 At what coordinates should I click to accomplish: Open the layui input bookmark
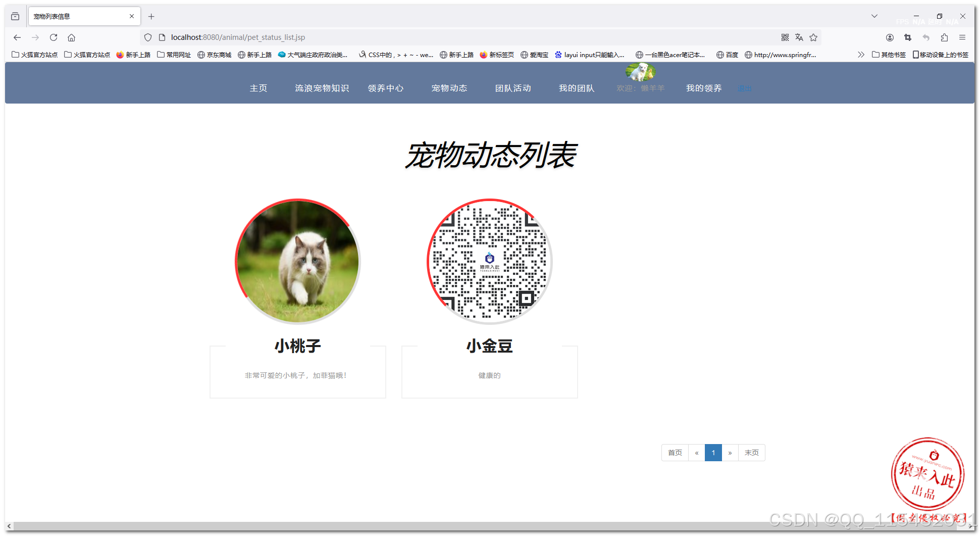pos(589,55)
